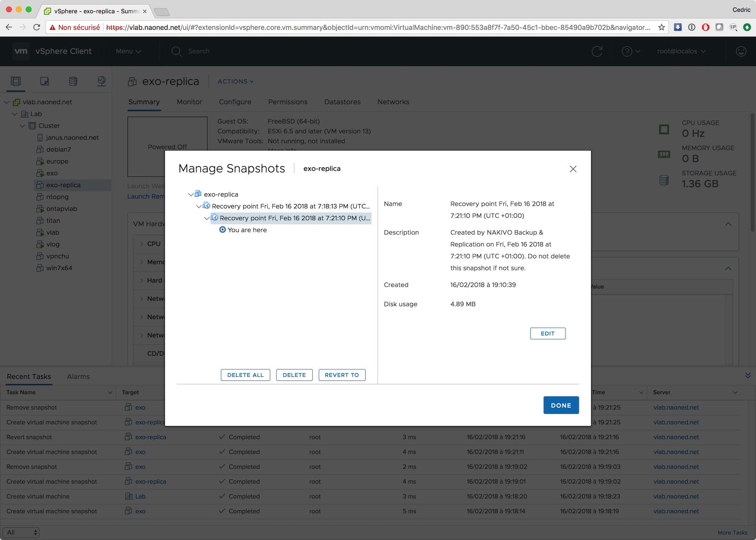Image resolution: width=756 pixels, height=540 pixels.
Task: Confirm with the Done button
Action: 561,405
